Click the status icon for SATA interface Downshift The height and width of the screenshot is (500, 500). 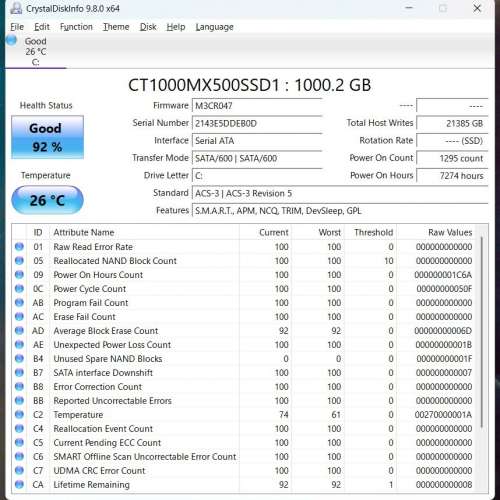coord(19,373)
